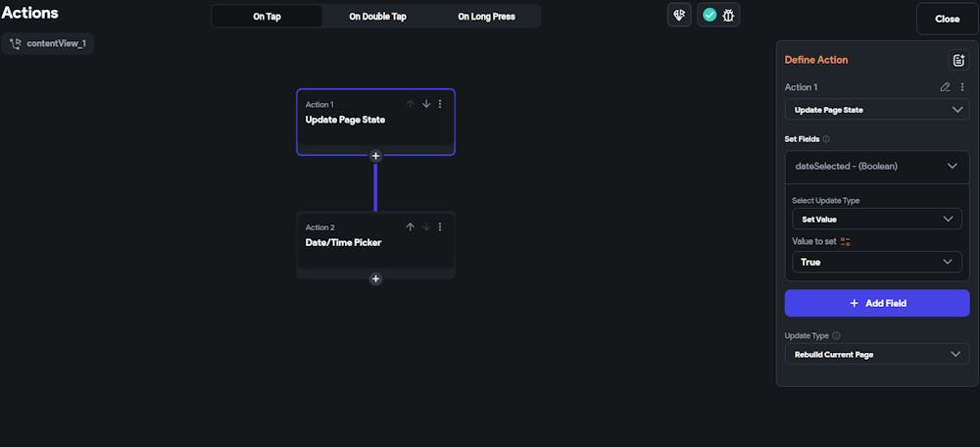This screenshot has width=980, height=447.
Task: Open the Rebuild Current Page dropdown
Action: tap(877, 354)
